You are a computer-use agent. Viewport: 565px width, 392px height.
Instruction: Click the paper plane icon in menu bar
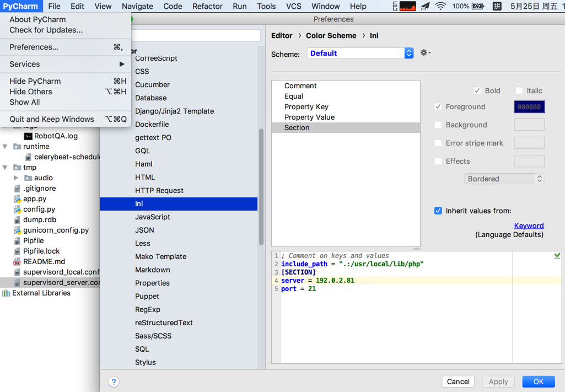(x=425, y=6)
